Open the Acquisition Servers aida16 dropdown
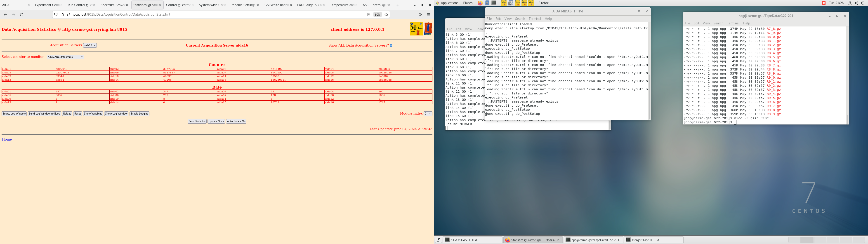Image resolution: width=868 pixels, height=244 pixels. pos(90,45)
